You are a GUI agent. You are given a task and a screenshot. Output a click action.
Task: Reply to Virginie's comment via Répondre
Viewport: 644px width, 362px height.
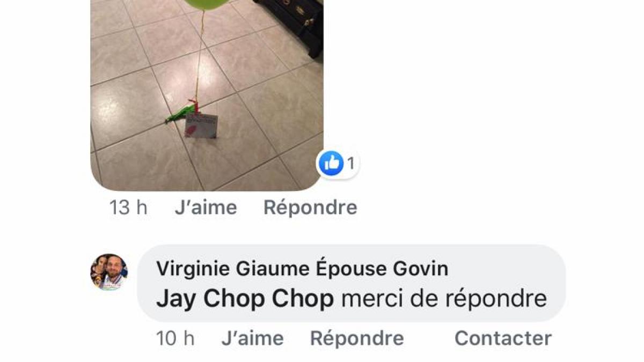click(x=357, y=338)
